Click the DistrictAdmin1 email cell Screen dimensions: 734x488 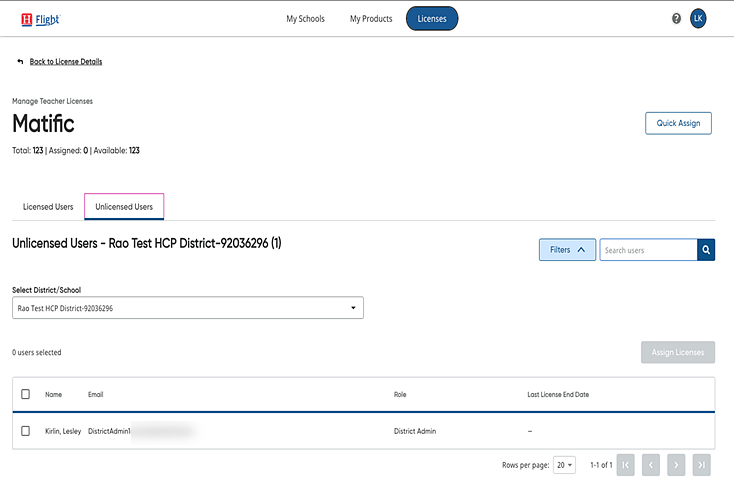(109, 431)
